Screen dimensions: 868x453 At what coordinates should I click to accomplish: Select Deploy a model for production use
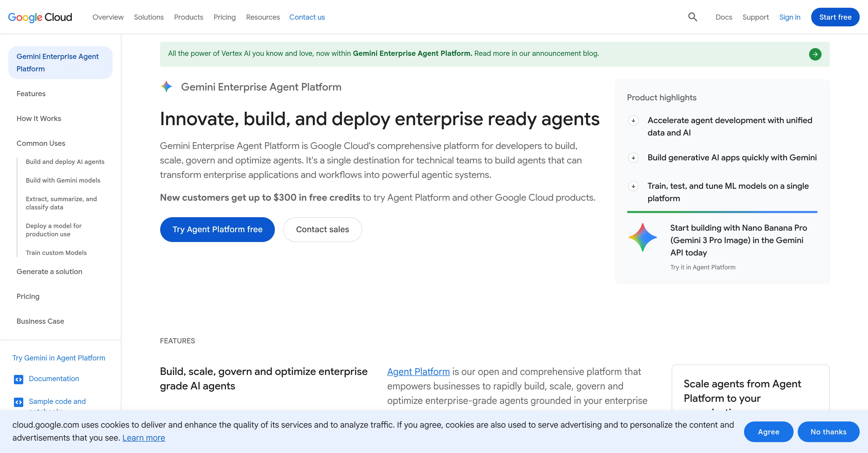pos(53,230)
